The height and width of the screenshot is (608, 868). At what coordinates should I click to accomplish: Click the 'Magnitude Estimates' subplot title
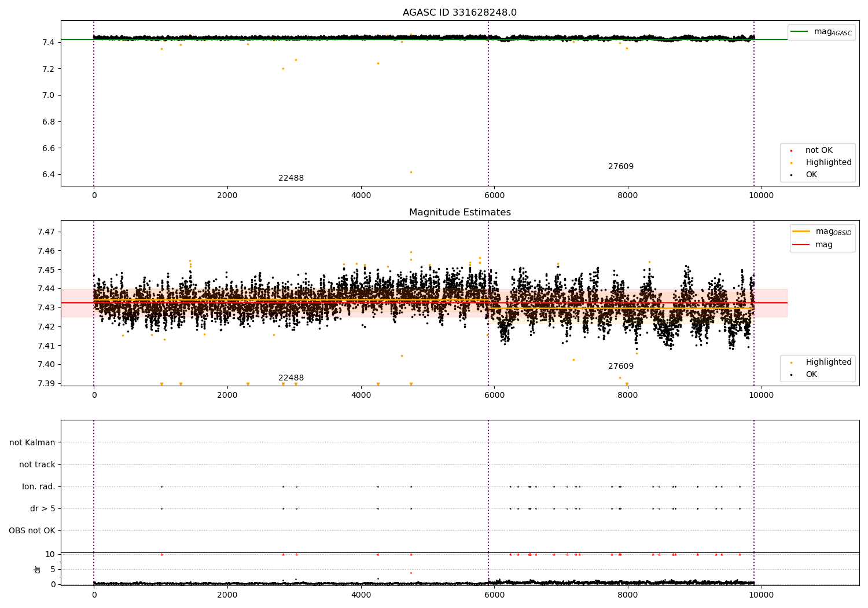click(459, 213)
